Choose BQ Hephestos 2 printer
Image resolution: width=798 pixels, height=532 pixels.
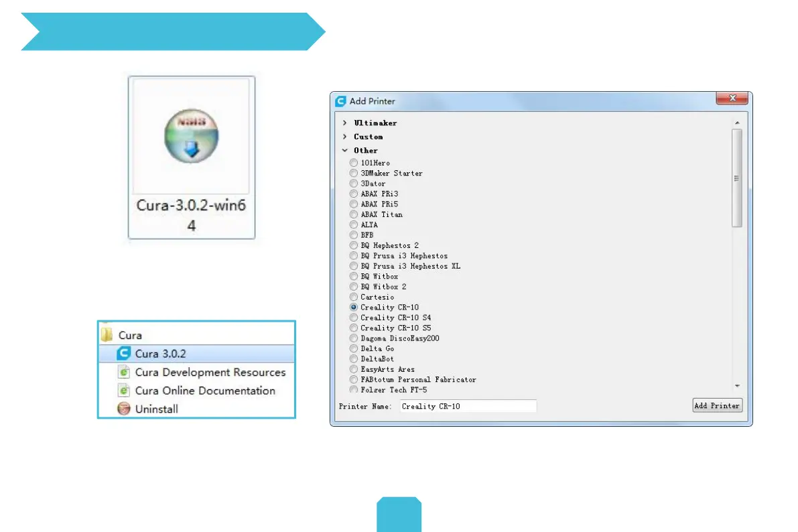click(x=354, y=245)
